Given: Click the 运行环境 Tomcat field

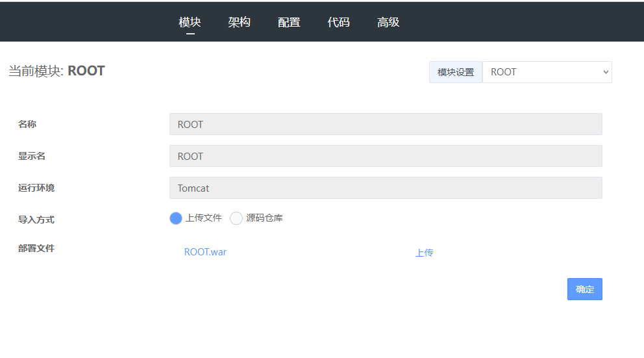Looking at the screenshot, I should coord(385,188).
